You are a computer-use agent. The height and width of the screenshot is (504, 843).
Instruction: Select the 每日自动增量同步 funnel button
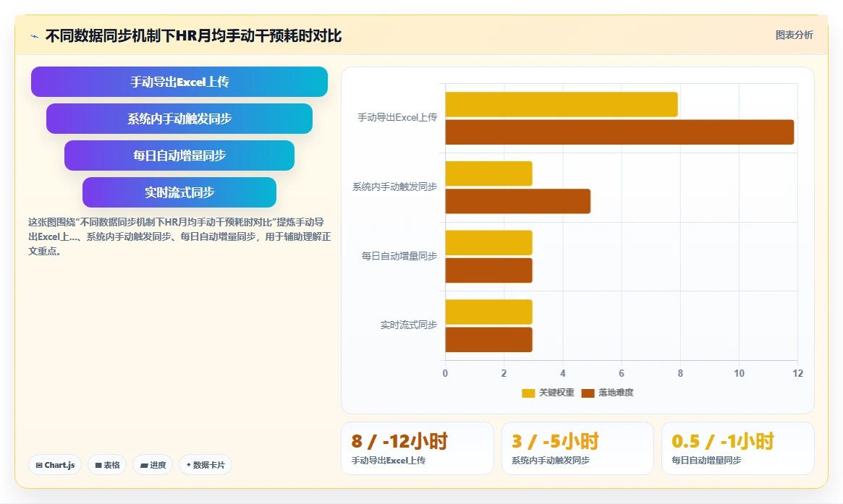(179, 155)
